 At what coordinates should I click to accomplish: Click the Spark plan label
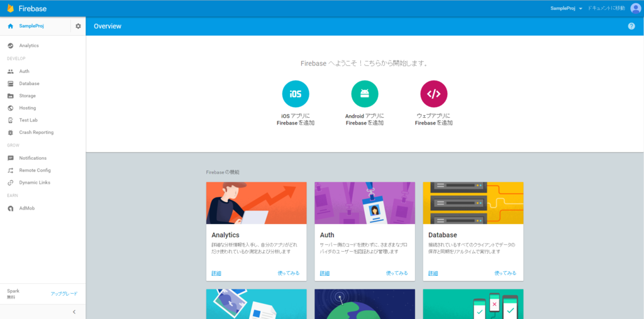(13, 291)
